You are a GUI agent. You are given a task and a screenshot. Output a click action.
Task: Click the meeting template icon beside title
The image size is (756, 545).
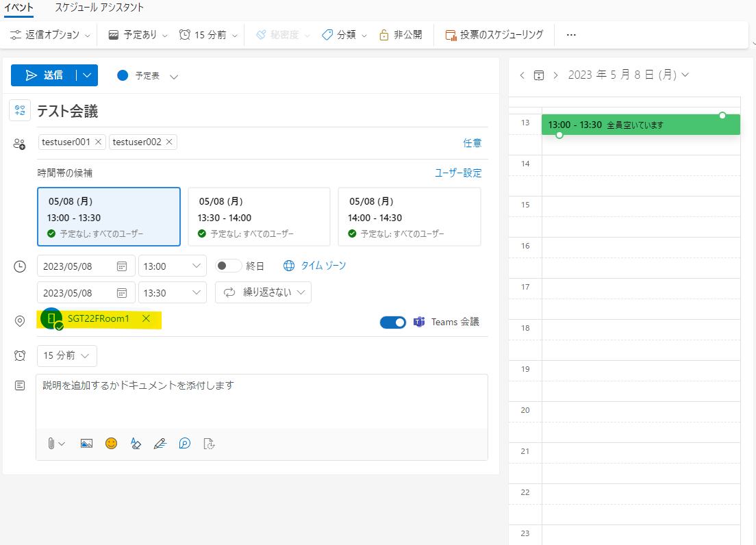coord(20,110)
